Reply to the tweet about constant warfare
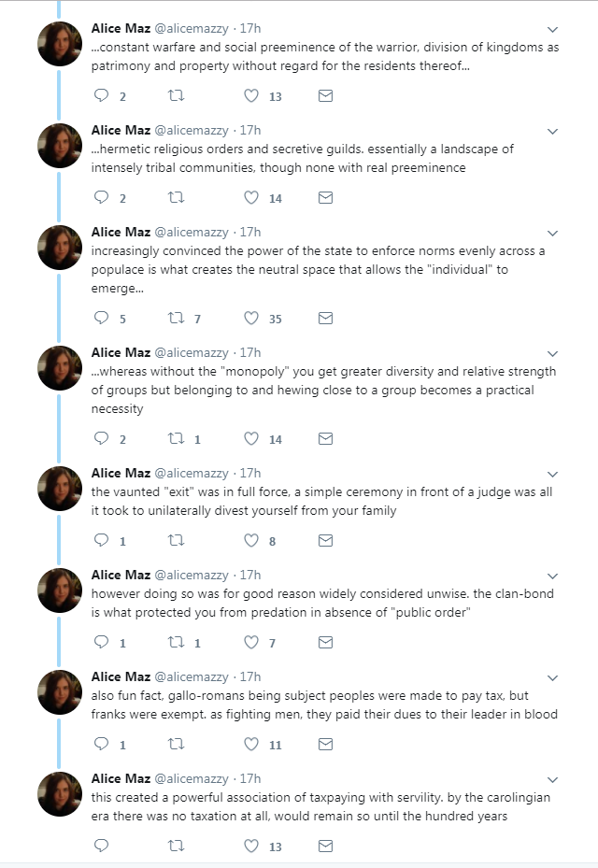Viewport: 598px width, 868px height. coord(102,96)
